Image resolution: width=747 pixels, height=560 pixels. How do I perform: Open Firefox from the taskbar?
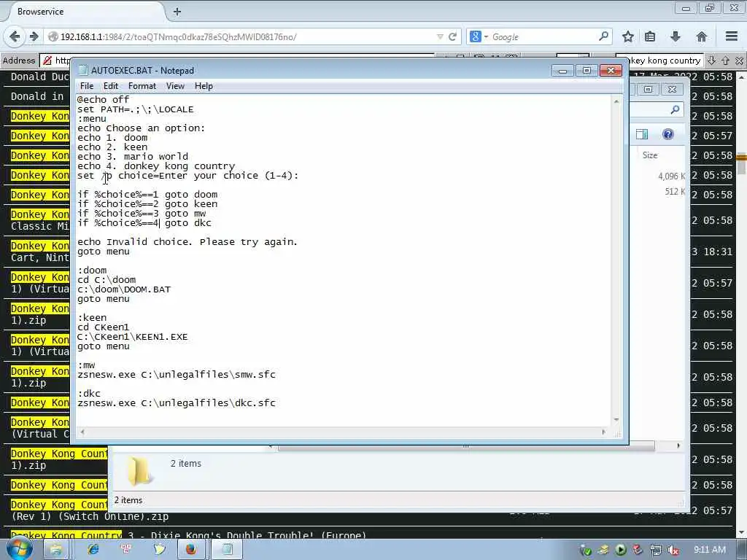(190, 550)
